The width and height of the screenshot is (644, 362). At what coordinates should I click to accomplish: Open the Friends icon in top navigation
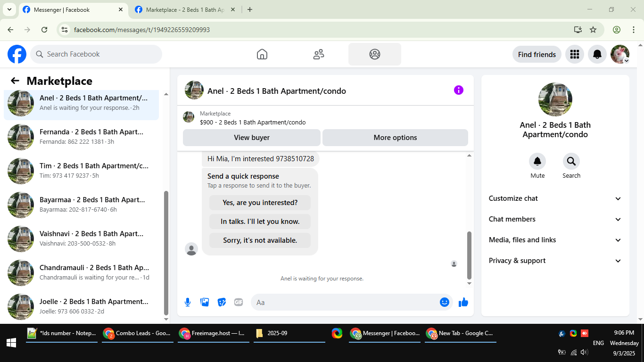click(x=319, y=54)
